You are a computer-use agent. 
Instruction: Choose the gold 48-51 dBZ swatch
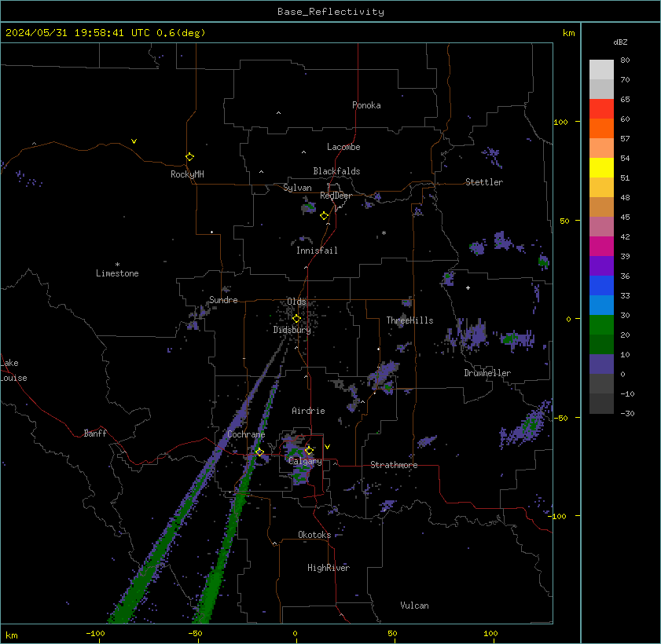tap(601, 188)
